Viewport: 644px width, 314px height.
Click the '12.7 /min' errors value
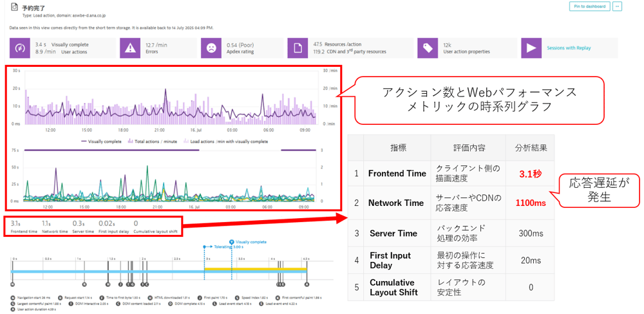tap(156, 44)
